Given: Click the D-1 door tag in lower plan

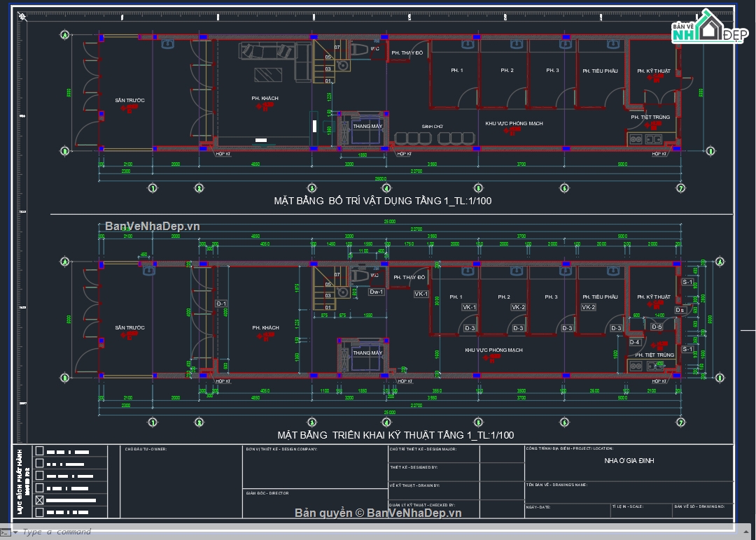Looking at the screenshot, I should (x=221, y=304).
